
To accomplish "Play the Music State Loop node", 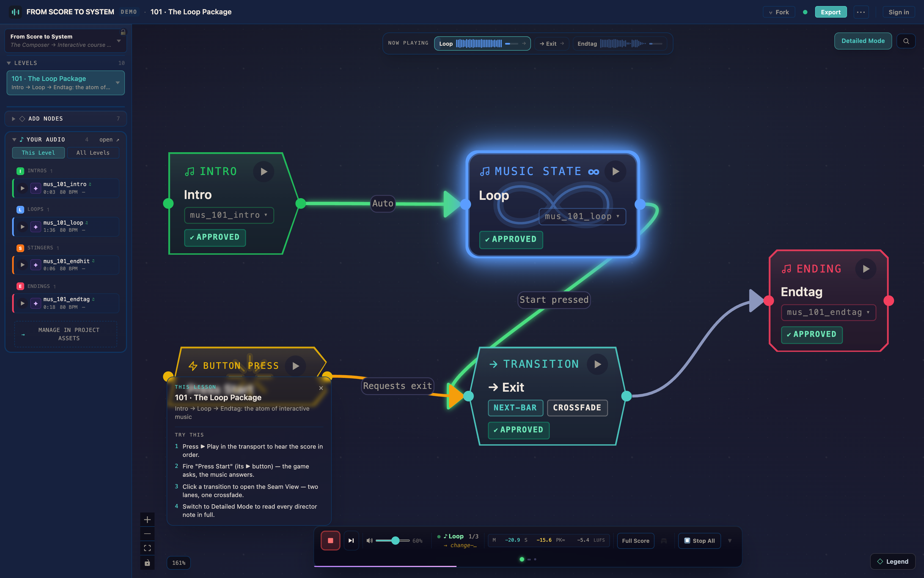I will 615,172.
